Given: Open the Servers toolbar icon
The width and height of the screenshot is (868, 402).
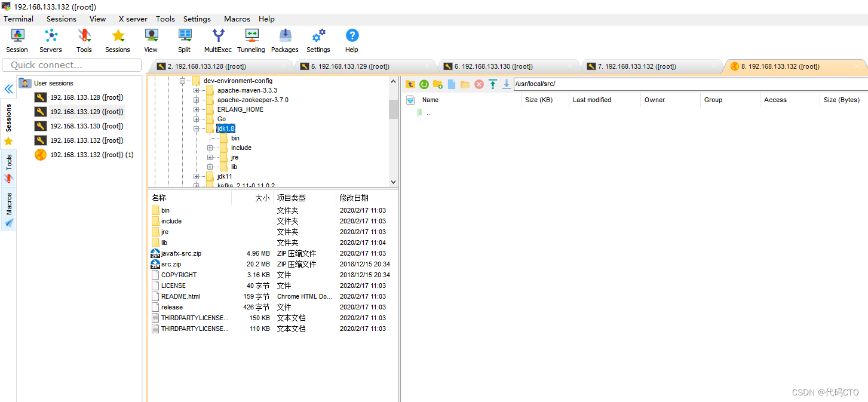Looking at the screenshot, I should tap(51, 41).
